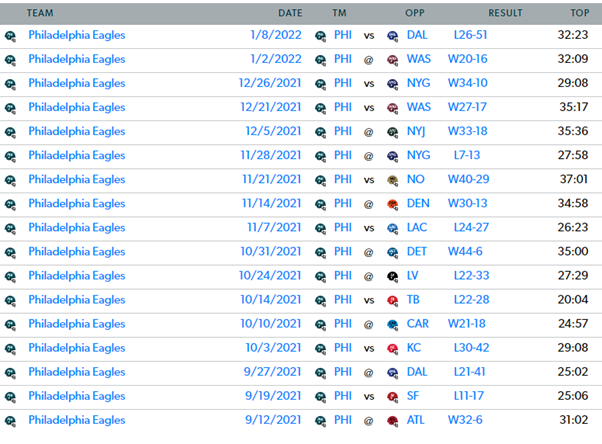This screenshot has width=602, height=444.
Task: Click the Chargers helmet icon next to LAC
Action: [x=392, y=229]
